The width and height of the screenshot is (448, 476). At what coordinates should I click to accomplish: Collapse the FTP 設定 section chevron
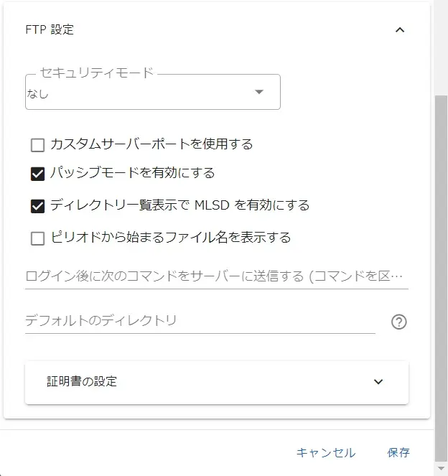point(400,30)
